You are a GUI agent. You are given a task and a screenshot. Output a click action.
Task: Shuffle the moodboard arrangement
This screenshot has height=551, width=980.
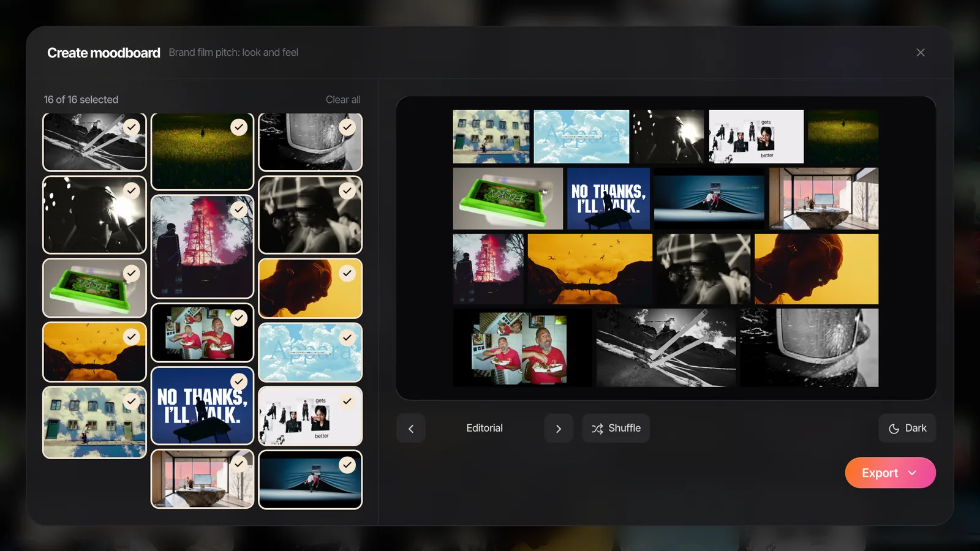616,429
